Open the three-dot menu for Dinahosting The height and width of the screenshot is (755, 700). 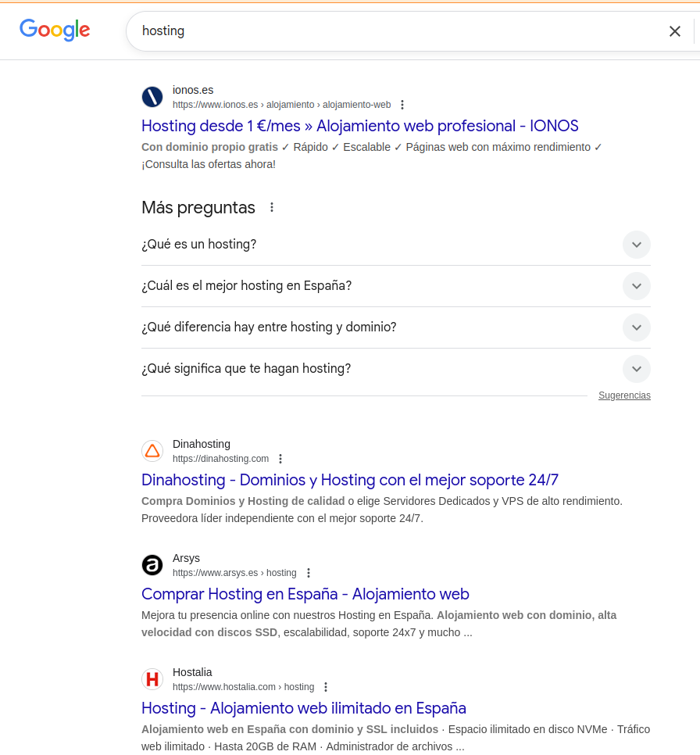coord(280,458)
